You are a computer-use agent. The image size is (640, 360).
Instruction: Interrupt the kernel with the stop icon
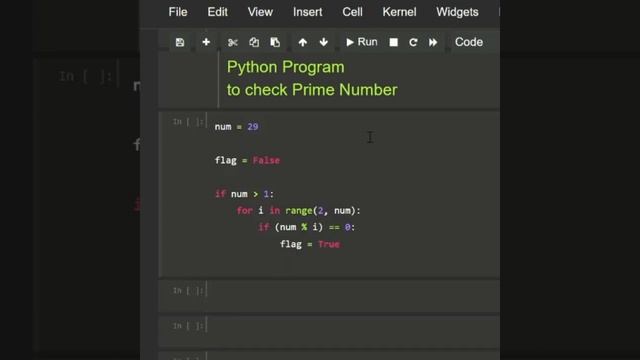[393, 42]
